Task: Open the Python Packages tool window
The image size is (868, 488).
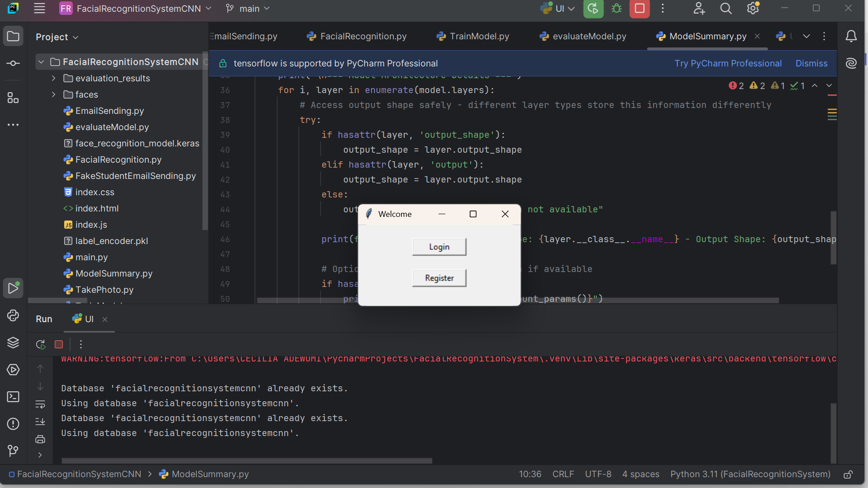Action: tap(13, 343)
